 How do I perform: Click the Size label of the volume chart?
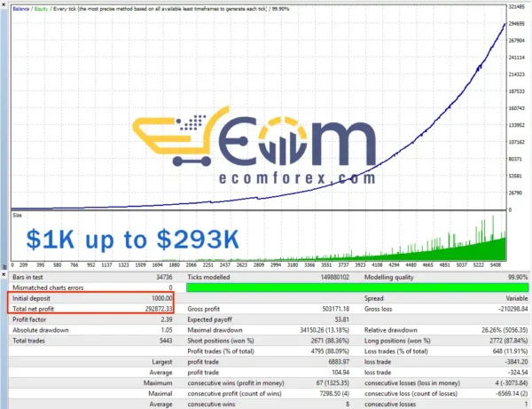[17, 214]
